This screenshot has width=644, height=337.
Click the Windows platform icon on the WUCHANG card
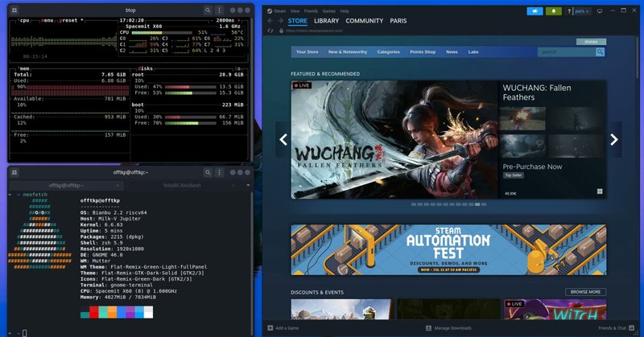pyautogui.click(x=600, y=191)
